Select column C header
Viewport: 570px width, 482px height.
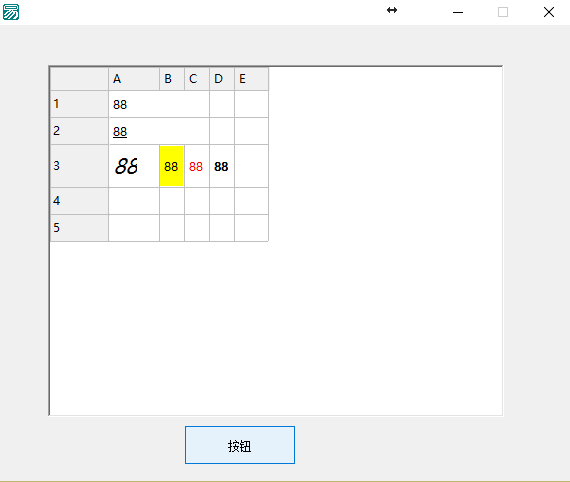point(197,79)
